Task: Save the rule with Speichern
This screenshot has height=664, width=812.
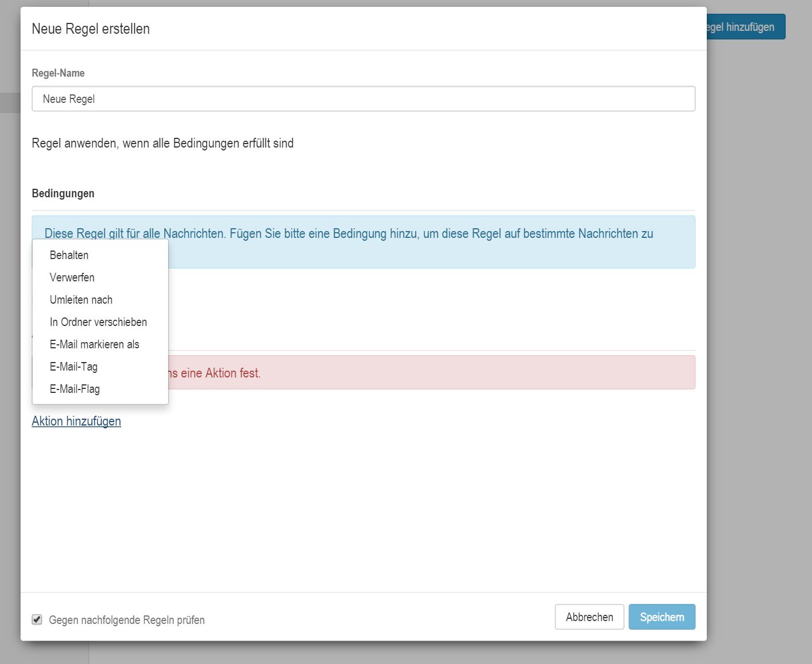Action: [x=662, y=617]
